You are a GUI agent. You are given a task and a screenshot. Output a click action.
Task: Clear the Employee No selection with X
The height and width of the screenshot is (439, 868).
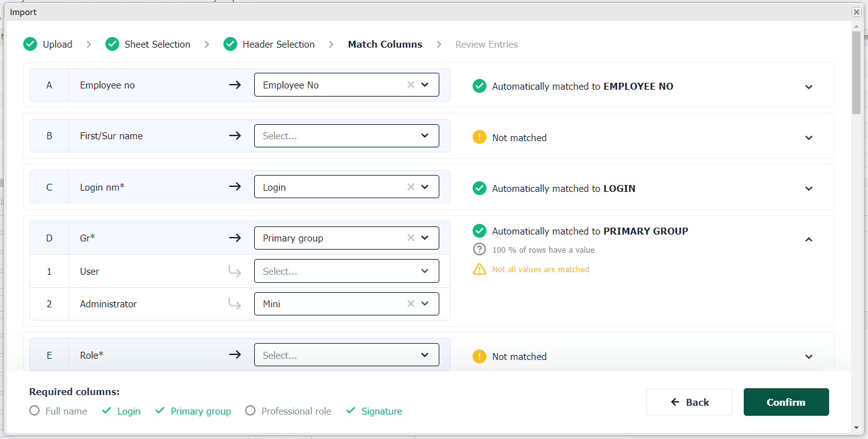tap(410, 85)
